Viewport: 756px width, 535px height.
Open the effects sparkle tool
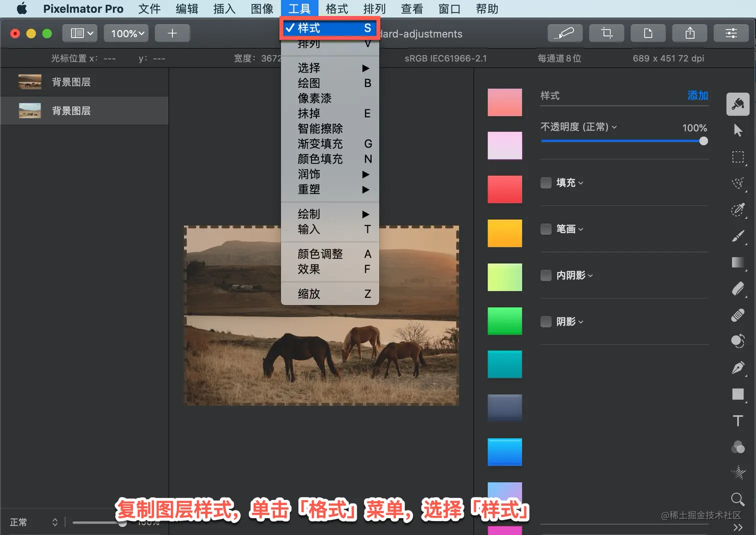point(737,472)
